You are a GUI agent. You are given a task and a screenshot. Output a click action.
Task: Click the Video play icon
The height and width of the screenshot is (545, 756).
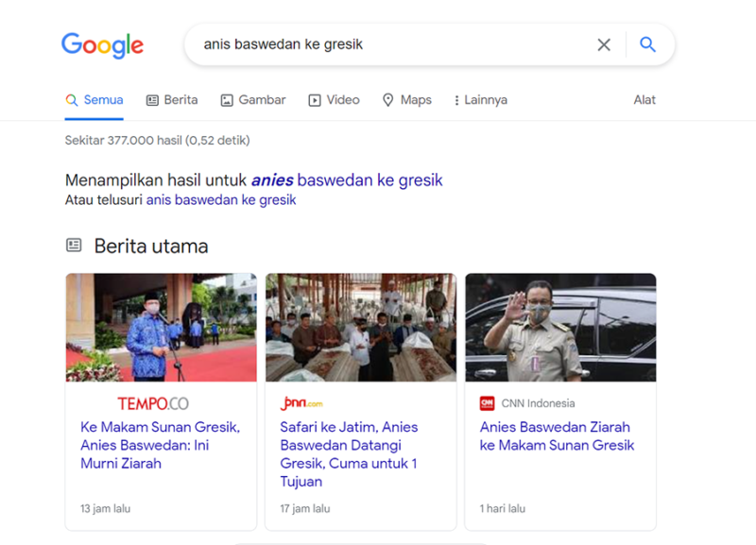pos(315,100)
